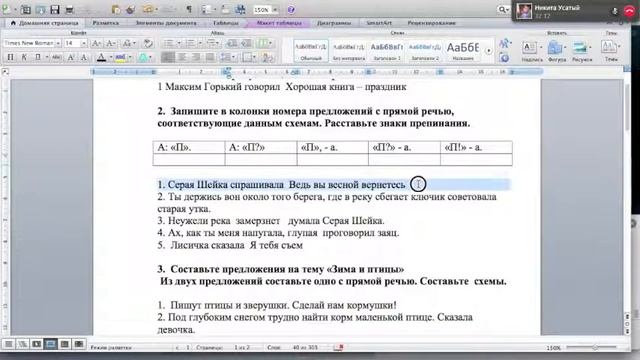Click the Increase font size A+ icon
Viewport: 640px width, 360px height.
coord(96,43)
